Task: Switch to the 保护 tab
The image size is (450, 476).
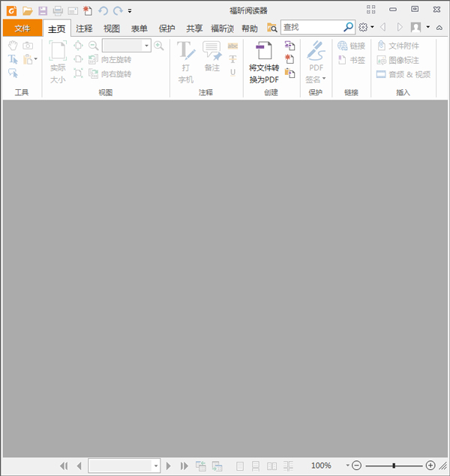Action: (x=167, y=28)
